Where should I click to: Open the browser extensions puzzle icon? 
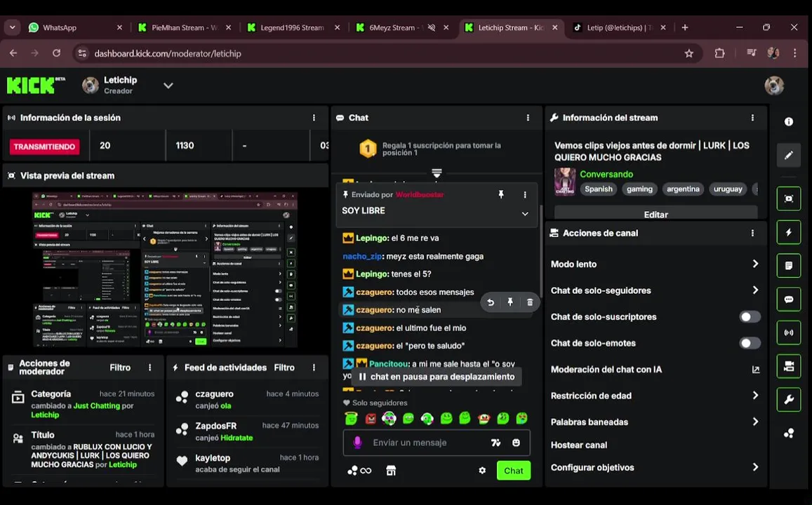pos(719,53)
